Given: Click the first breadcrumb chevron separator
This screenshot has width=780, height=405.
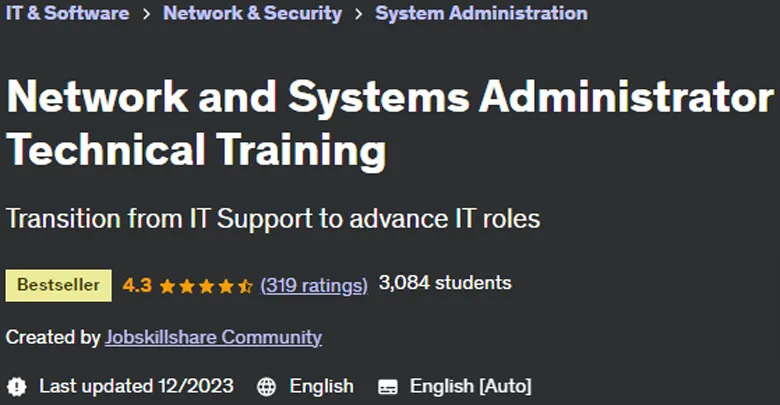Looking at the screenshot, I should tap(146, 14).
